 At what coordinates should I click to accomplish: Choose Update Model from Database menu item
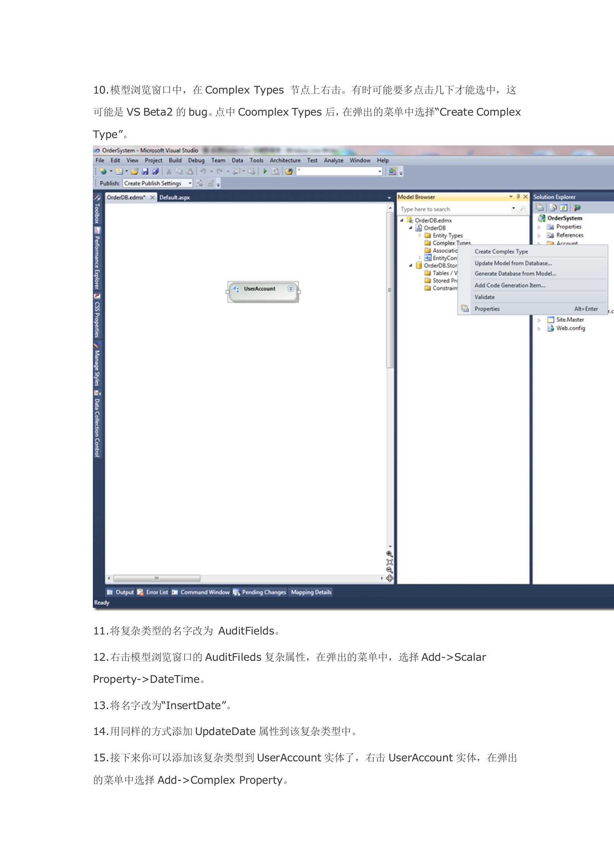pyautogui.click(x=533, y=263)
